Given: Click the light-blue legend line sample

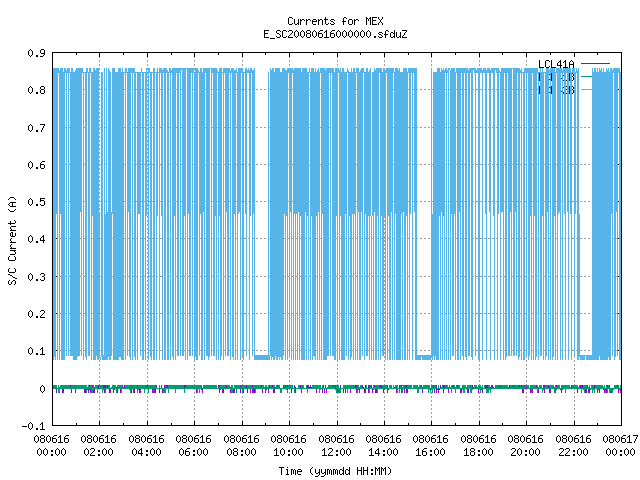Looking at the screenshot, I should pyautogui.click(x=586, y=89).
